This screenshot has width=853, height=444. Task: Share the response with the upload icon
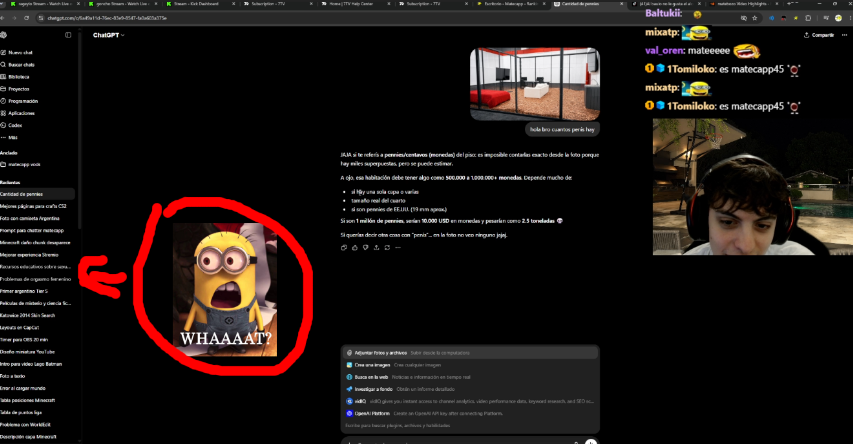point(376,248)
